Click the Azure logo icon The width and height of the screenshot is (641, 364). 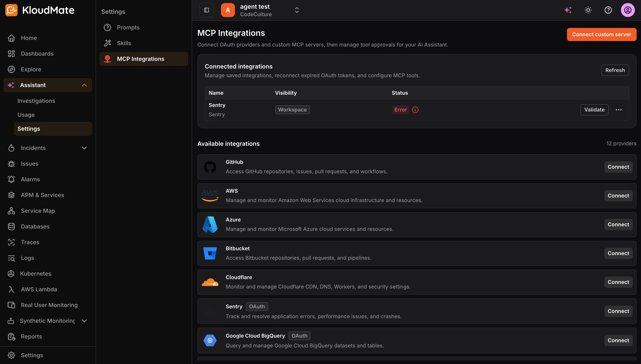(x=210, y=225)
